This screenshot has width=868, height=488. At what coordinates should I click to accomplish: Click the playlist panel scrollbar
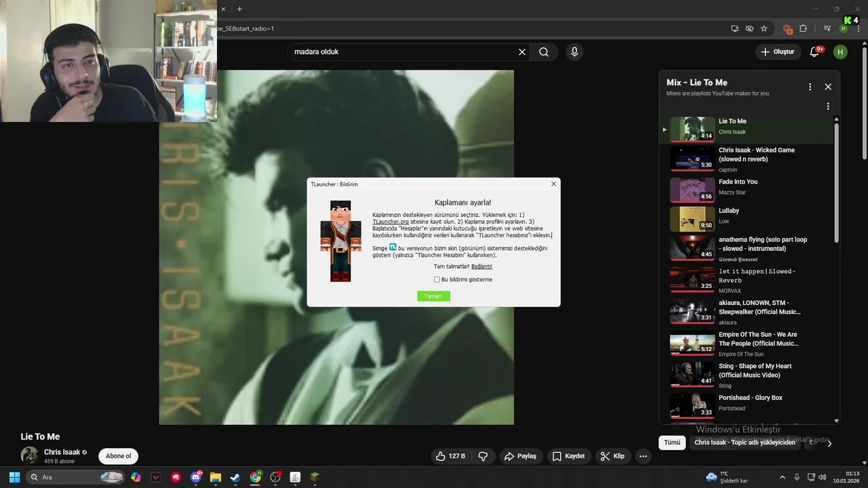click(836, 183)
